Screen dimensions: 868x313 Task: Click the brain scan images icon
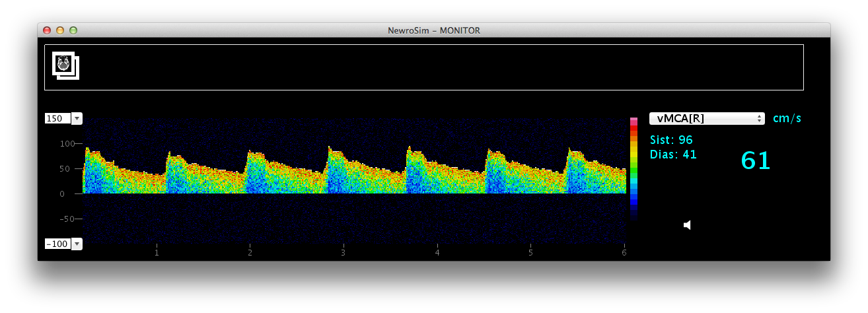65,65
